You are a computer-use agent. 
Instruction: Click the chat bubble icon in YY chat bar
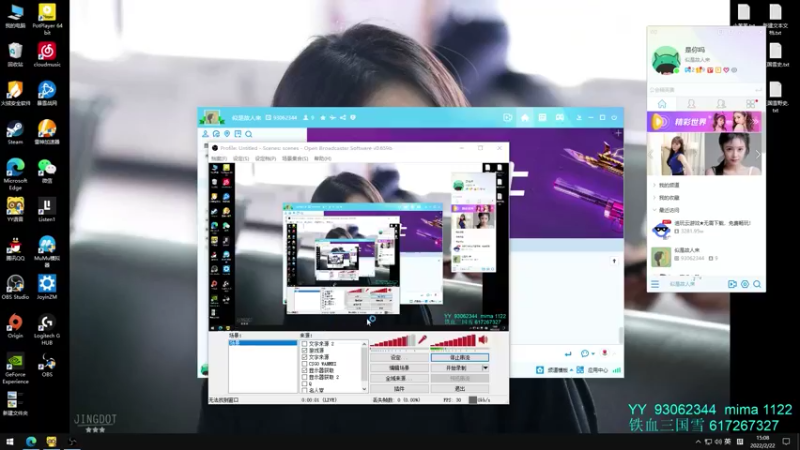tap(585, 354)
